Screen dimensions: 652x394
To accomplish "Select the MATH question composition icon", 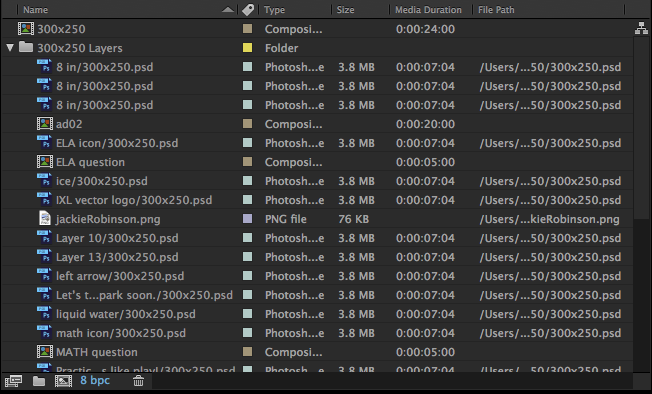I will coord(44,352).
